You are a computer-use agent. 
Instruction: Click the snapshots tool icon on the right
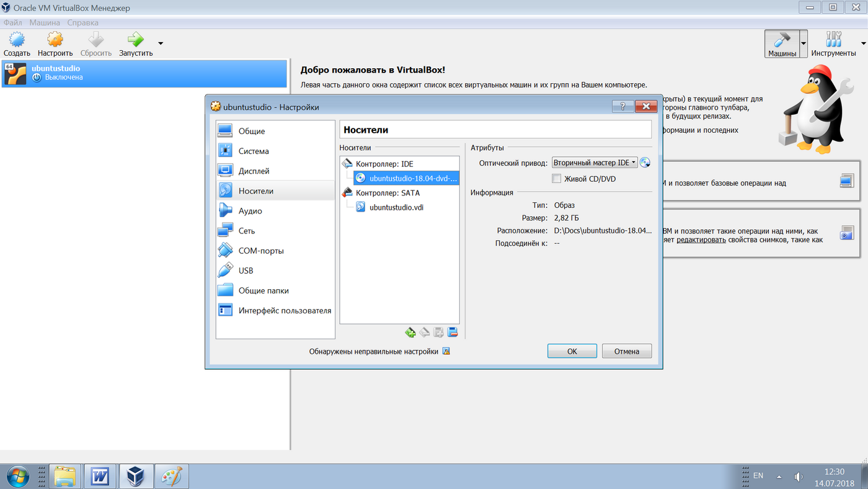[847, 233]
